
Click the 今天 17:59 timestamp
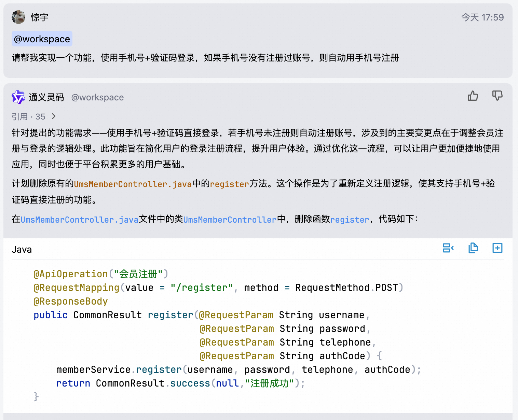click(482, 17)
